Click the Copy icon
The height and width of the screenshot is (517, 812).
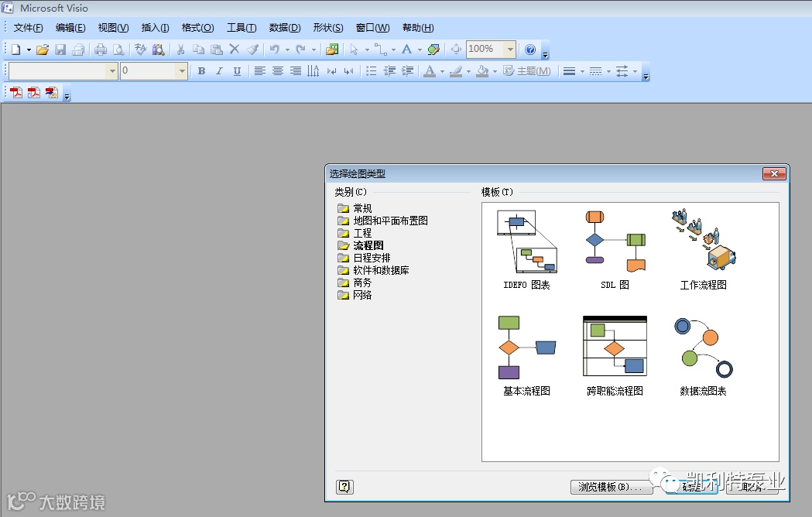[x=198, y=50]
